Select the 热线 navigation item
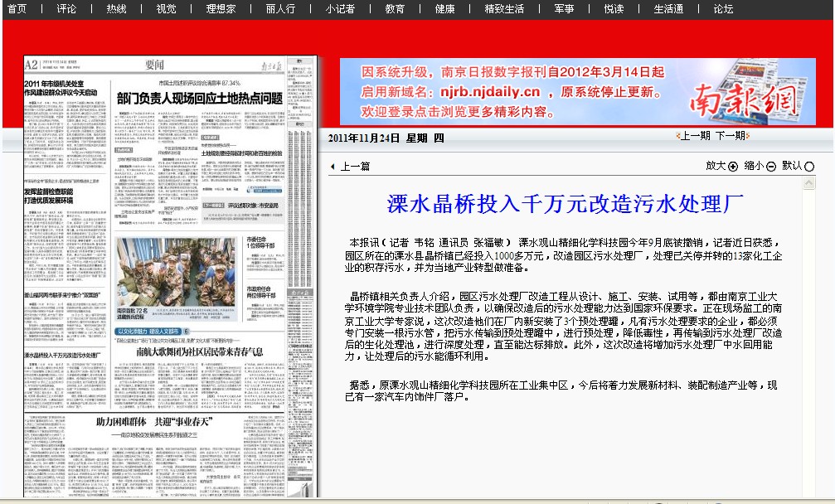835x504 pixels. 117,9
